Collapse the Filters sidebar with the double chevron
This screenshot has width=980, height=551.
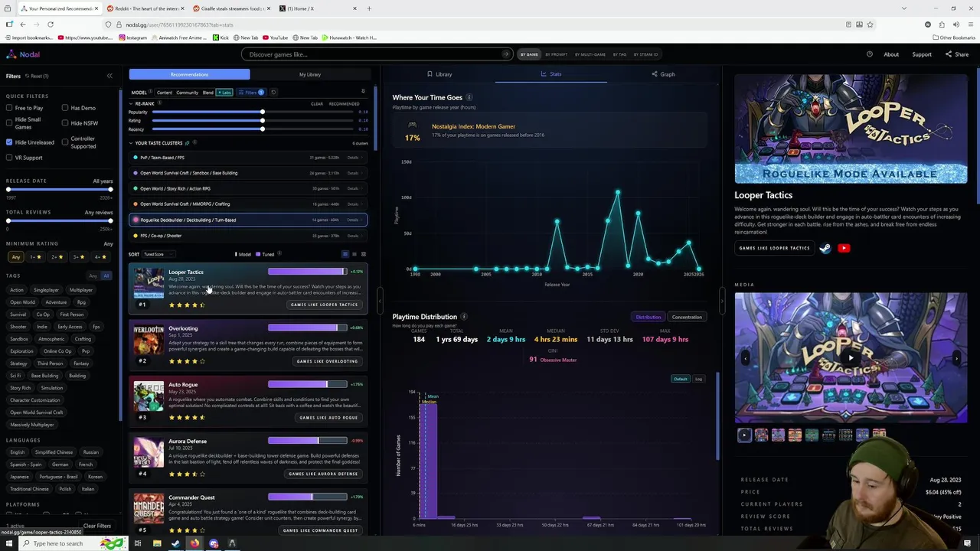[x=109, y=76]
